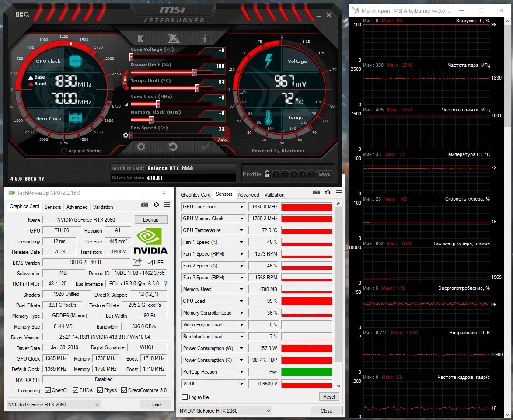Open the OC Scanner icon in Afterburner
The height and width of the screenshot is (420, 513).
pyautogui.click(x=23, y=14)
